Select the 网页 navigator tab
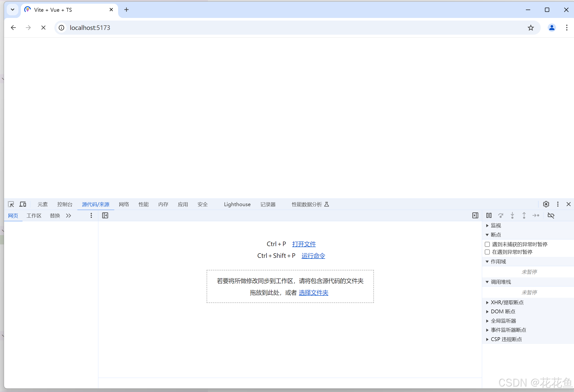The height and width of the screenshot is (392, 574). [13, 215]
